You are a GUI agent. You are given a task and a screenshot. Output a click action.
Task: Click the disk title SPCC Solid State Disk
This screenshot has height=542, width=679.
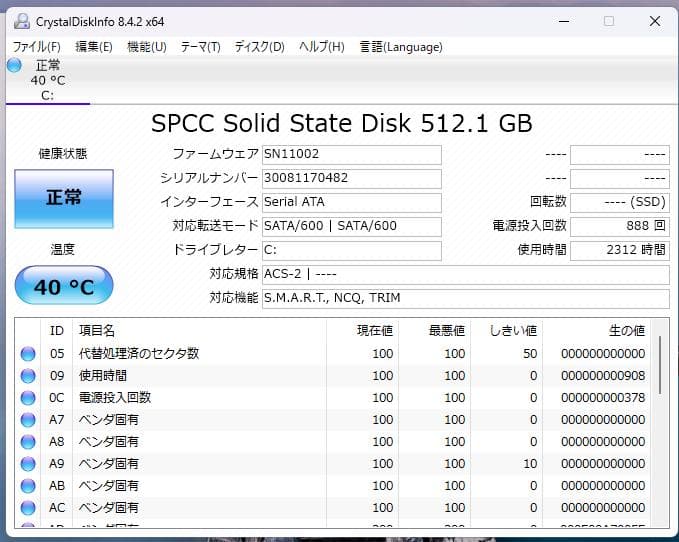(x=342, y=123)
